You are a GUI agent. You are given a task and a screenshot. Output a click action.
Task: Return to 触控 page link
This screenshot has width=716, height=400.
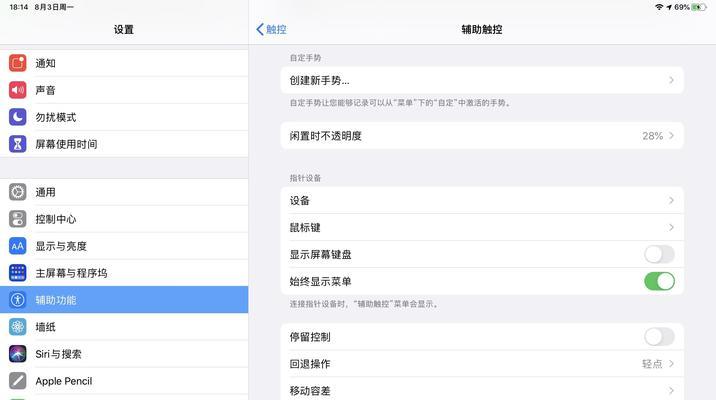pyautogui.click(x=276, y=29)
